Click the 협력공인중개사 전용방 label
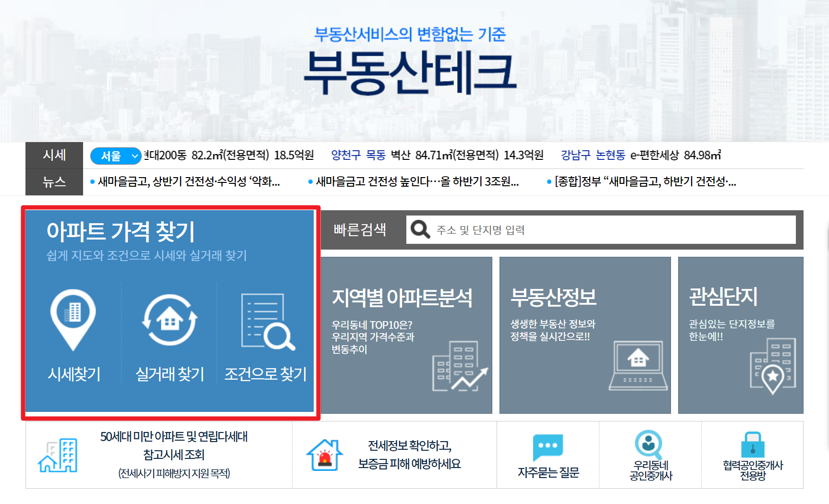The width and height of the screenshot is (829, 504). (x=753, y=470)
